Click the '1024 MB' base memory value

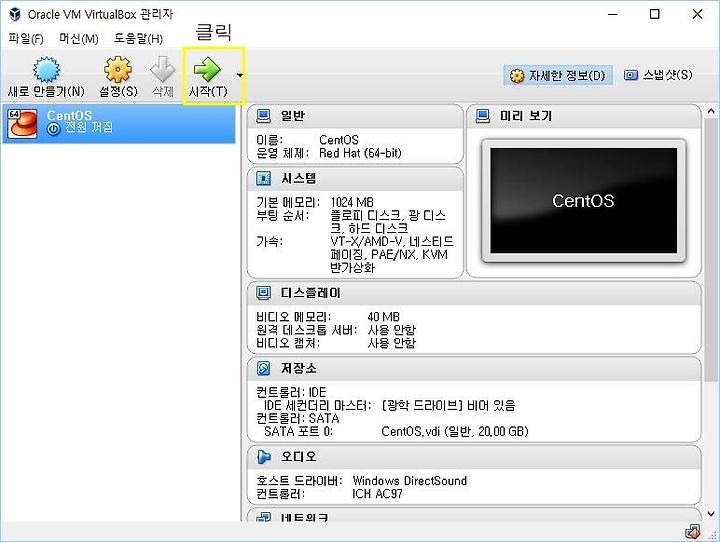click(x=352, y=202)
